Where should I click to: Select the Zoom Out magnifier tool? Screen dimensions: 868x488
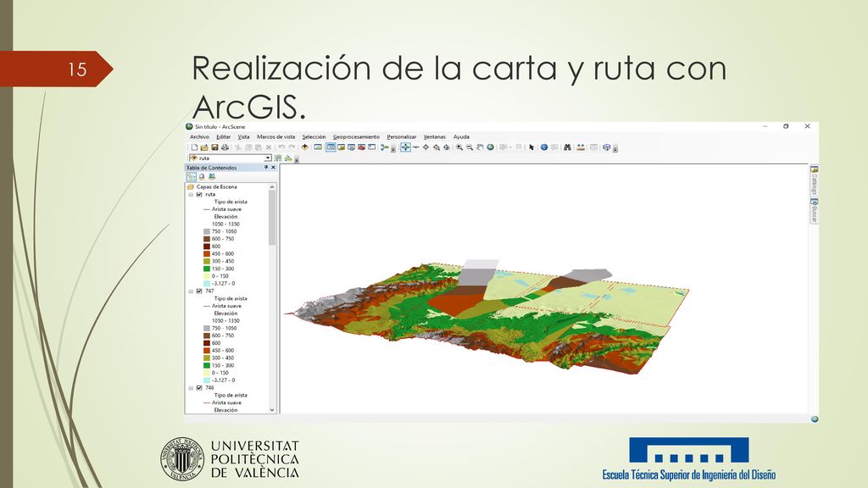point(470,147)
